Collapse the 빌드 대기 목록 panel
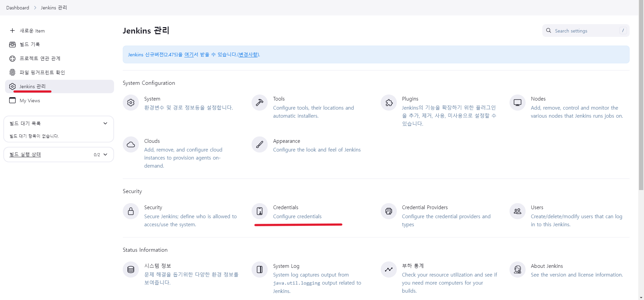644x300 pixels. [105, 123]
